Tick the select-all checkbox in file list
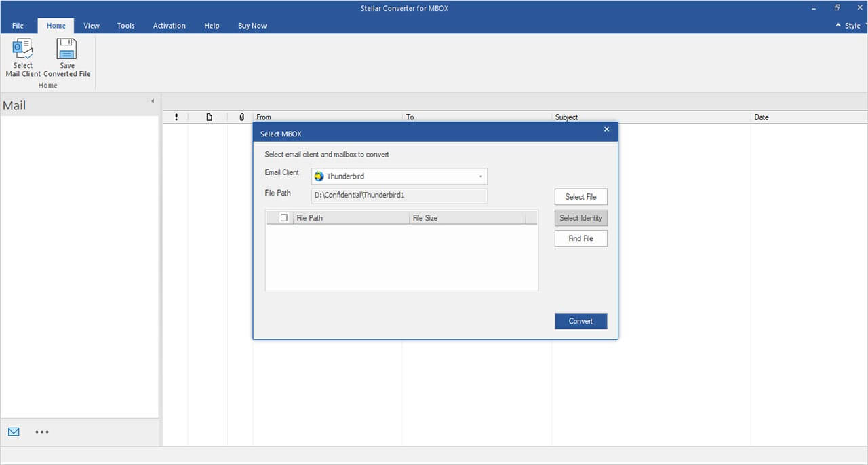Screen dimensions: 868x465 pyautogui.click(x=284, y=218)
